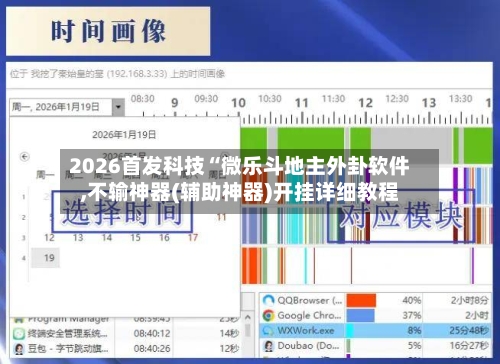This screenshot has height=364, width=500.
Task: Select day 14 in the calendar
Action: [x=106, y=238]
